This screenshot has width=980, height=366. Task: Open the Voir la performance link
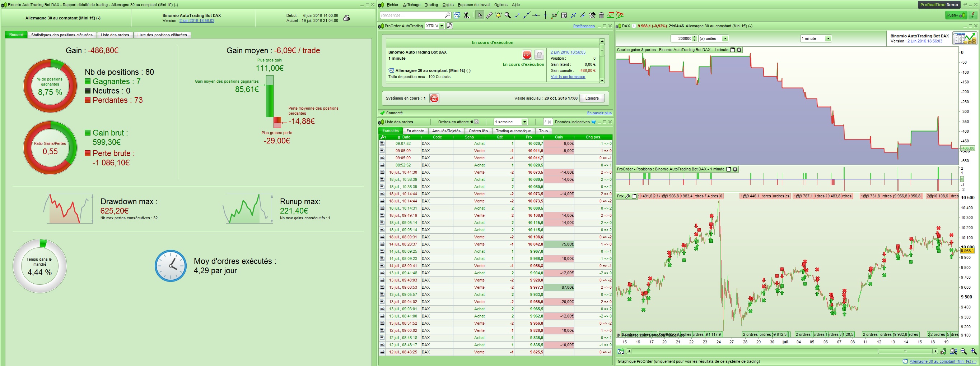pyautogui.click(x=568, y=77)
